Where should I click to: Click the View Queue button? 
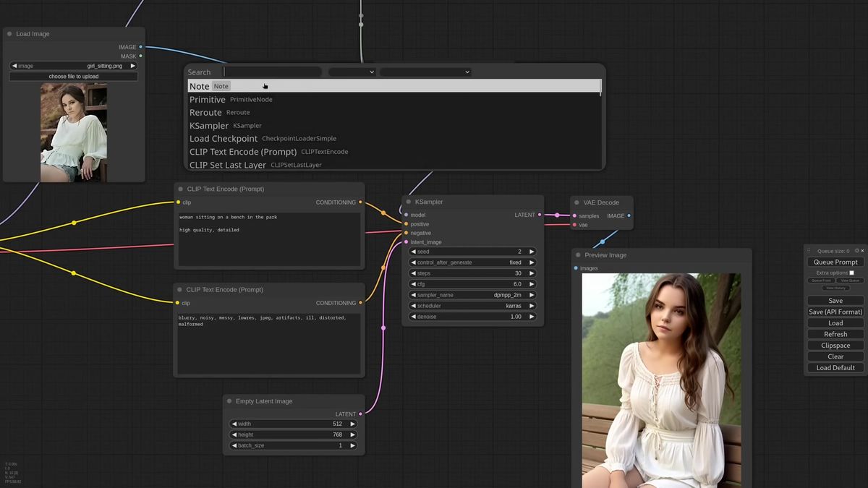(850, 281)
